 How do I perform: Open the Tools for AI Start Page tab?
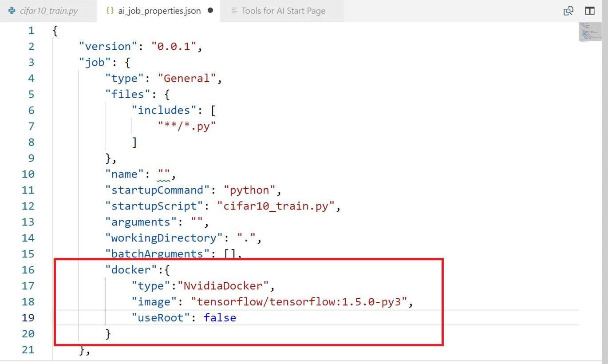pos(282,11)
